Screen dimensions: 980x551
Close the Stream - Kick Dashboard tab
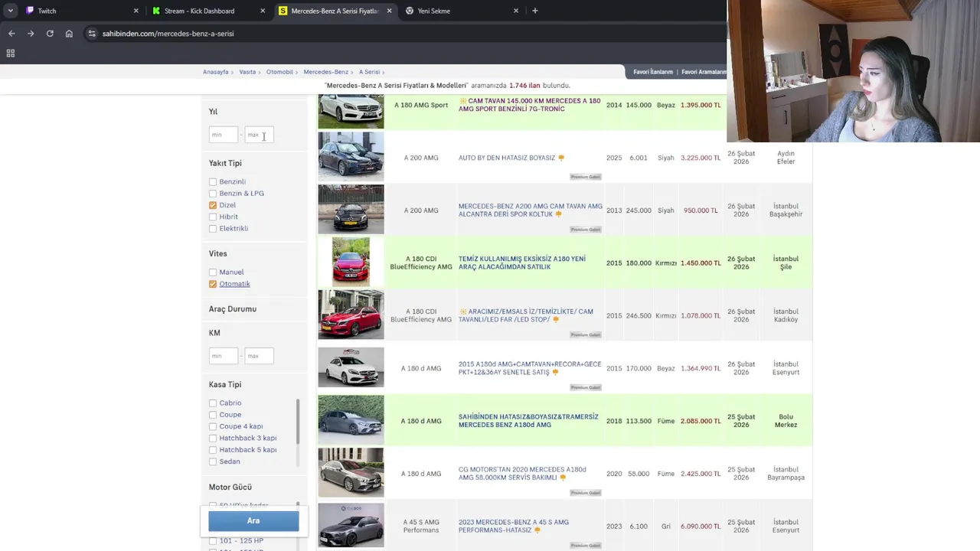[263, 11]
